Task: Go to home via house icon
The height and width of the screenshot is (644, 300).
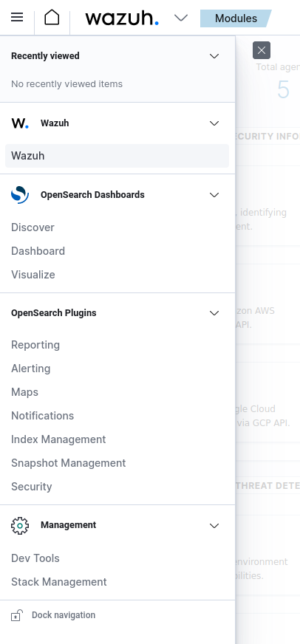Action: coord(52,18)
